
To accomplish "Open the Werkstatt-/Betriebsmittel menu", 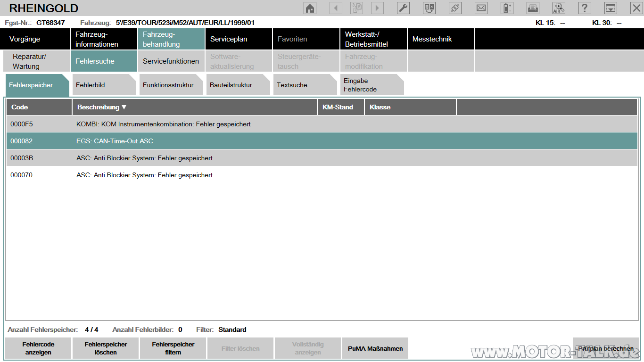I will tap(373, 39).
